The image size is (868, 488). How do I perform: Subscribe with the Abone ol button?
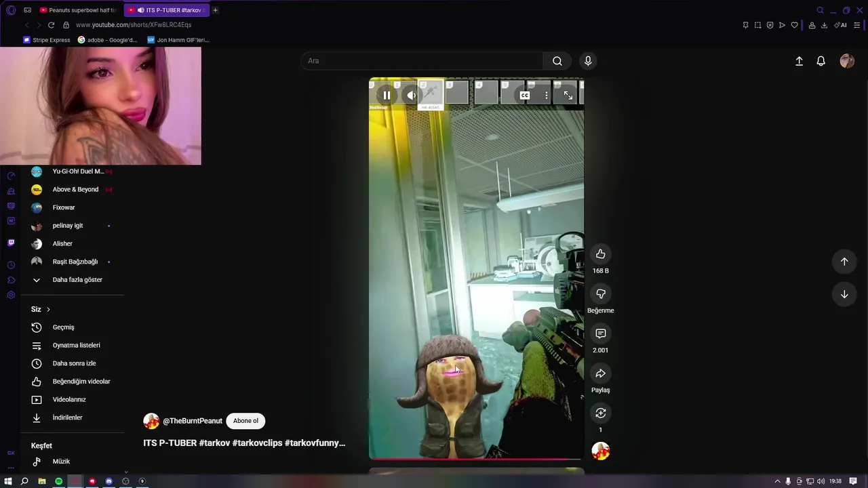[245, 421]
